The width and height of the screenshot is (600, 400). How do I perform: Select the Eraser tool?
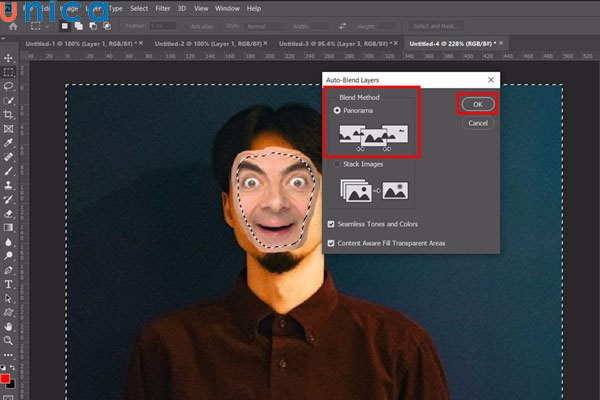point(8,213)
